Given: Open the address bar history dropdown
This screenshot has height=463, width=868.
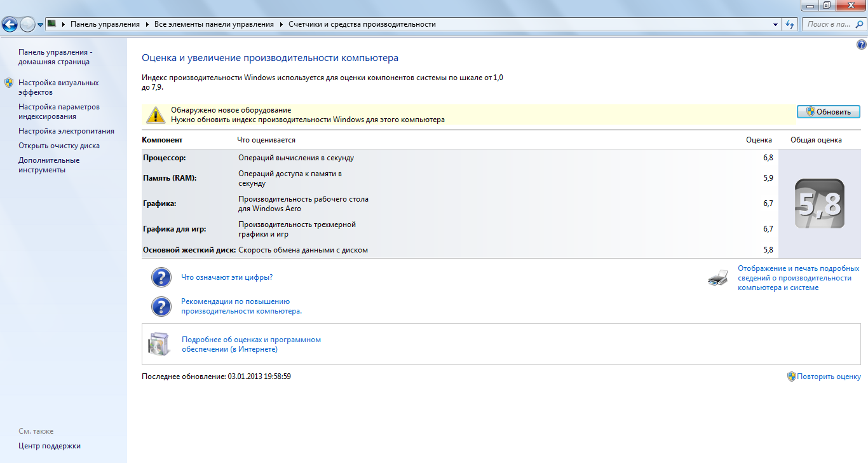Looking at the screenshot, I should click(776, 24).
